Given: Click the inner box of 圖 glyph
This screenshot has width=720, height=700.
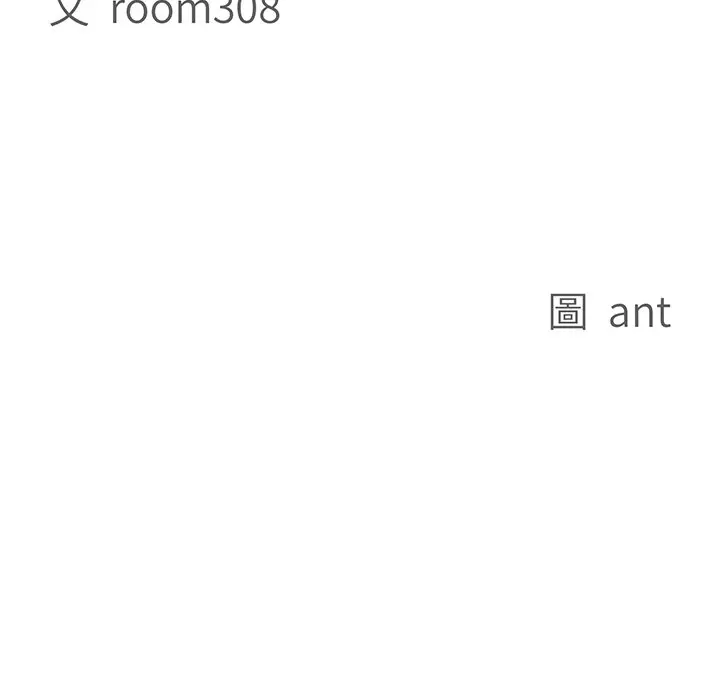Looking at the screenshot, I should [x=568, y=316].
